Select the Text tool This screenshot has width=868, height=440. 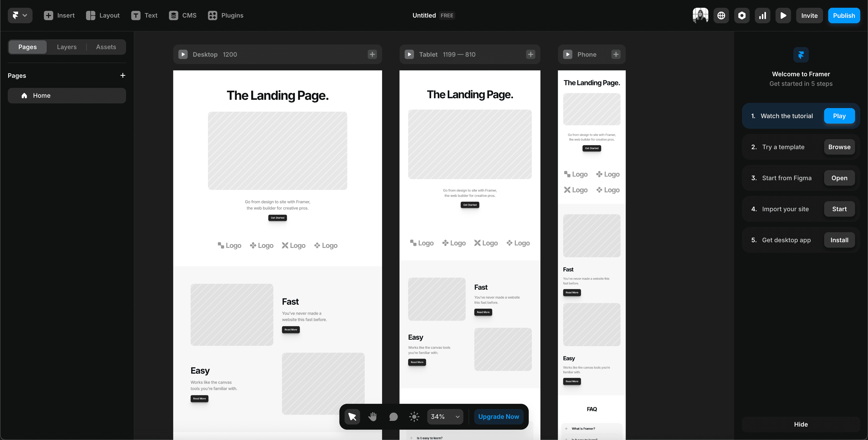click(145, 15)
